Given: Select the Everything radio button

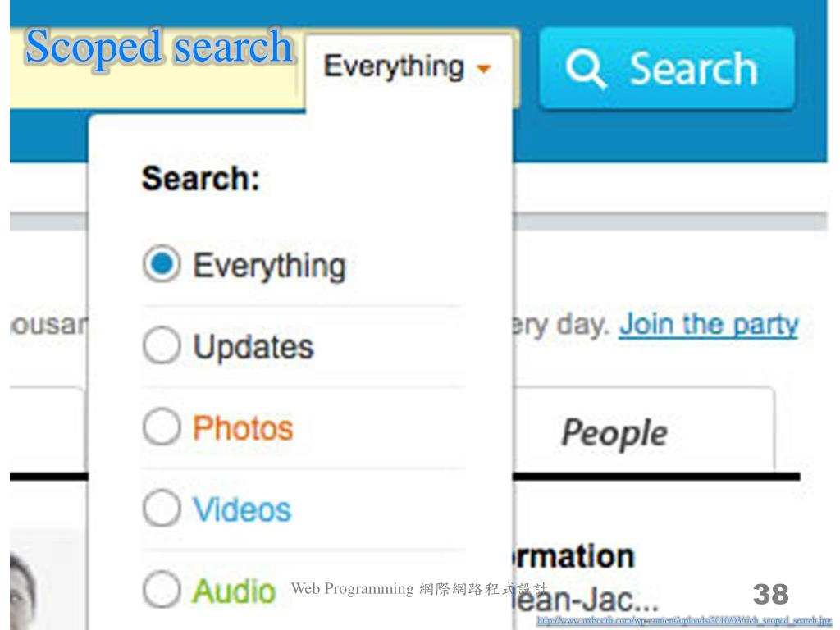Looking at the screenshot, I should 162,263.
